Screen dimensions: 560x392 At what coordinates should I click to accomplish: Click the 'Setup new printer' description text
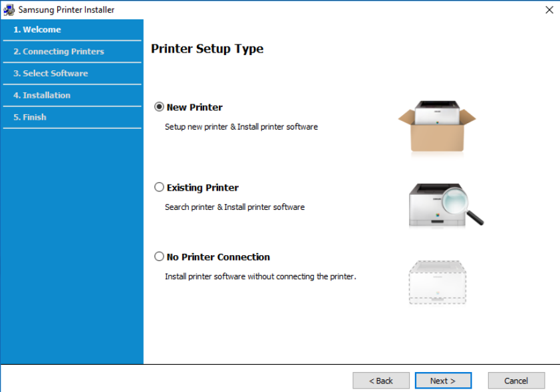point(241,127)
